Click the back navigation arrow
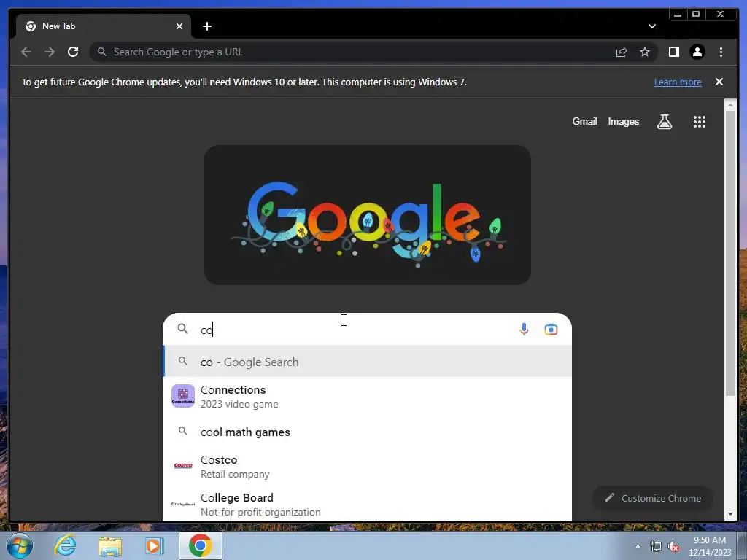The height and width of the screenshot is (560, 747). coord(26,52)
